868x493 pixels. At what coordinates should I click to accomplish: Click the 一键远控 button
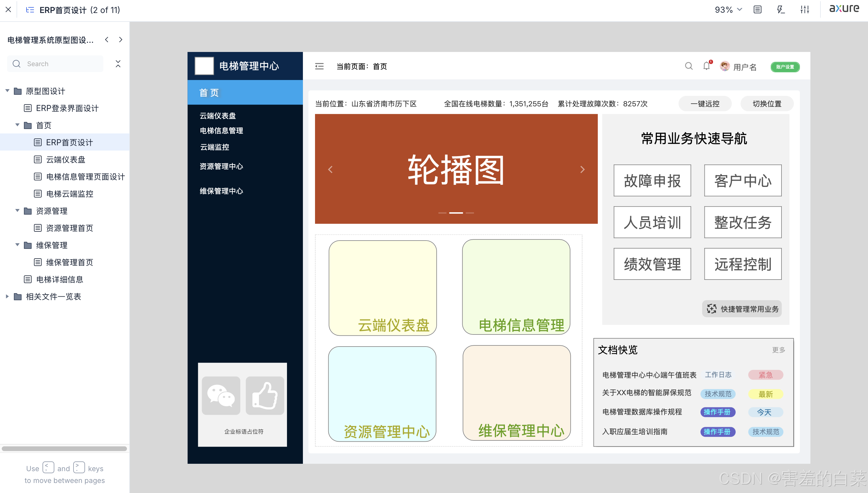tap(705, 104)
